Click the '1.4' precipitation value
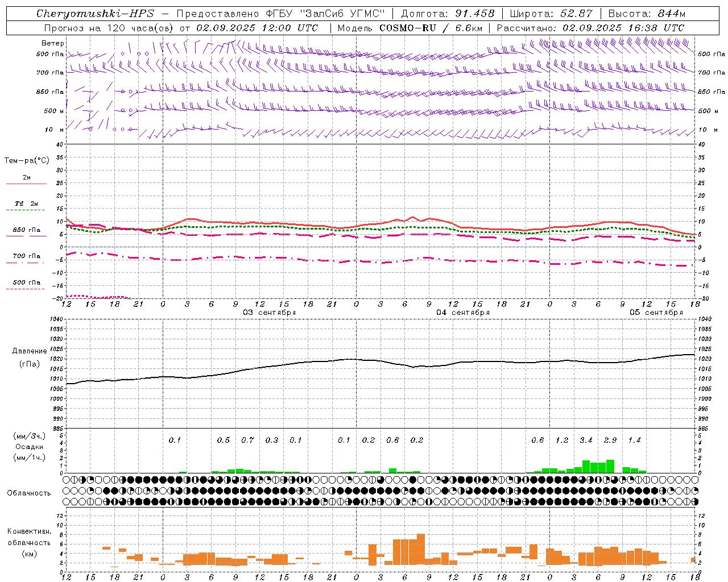The width and height of the screenshot is (728, 582). click(634, 440)
